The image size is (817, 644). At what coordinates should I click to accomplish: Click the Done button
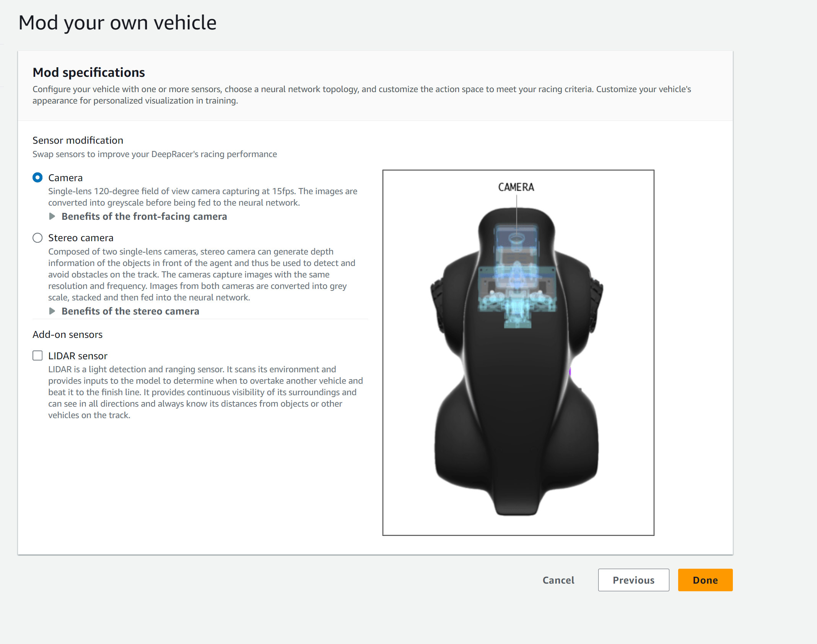point(705,580)
